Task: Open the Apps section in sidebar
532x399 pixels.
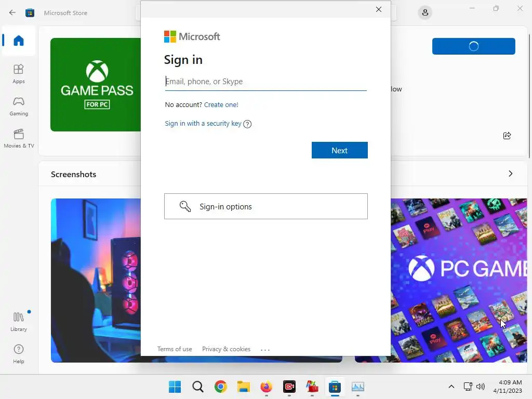Action: tap(19, 74)
